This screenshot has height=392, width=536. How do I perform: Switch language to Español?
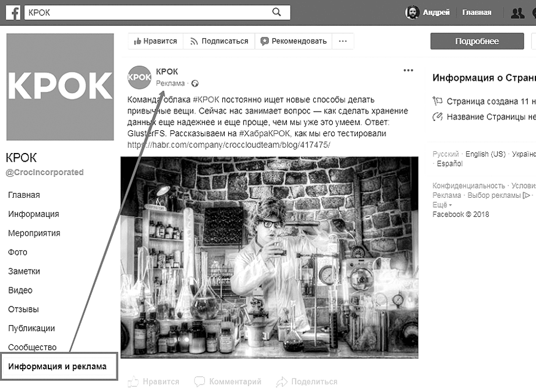pyautogui.click(x=449, y=163)
